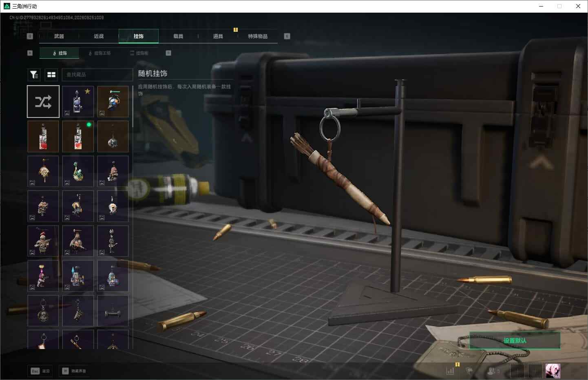Image resolution: width=588 pixels, height=380 pixels.
Task: Select the green gem charm
Action: point(78,171)
